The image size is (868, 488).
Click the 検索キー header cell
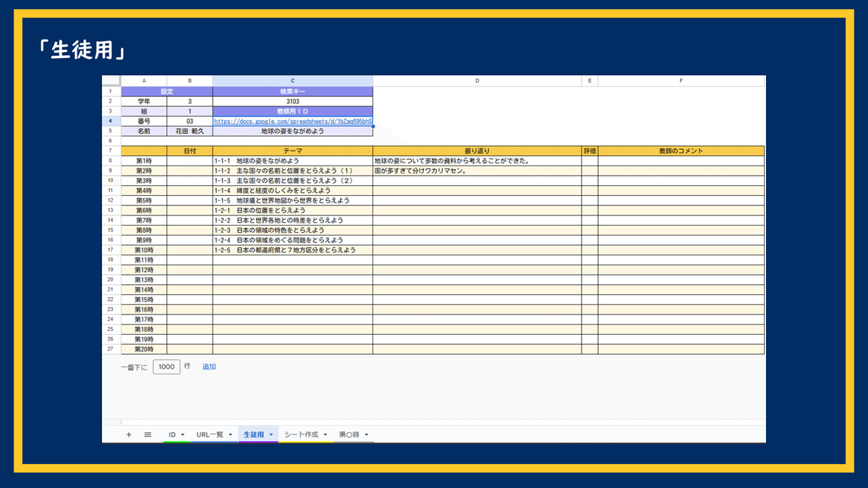click(x=293, y=92)
